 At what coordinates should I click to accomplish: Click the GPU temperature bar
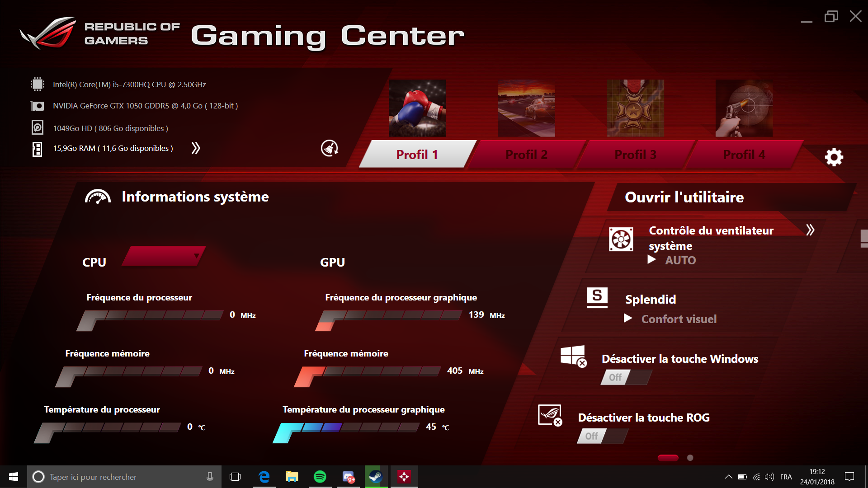[x=346, y=432]
